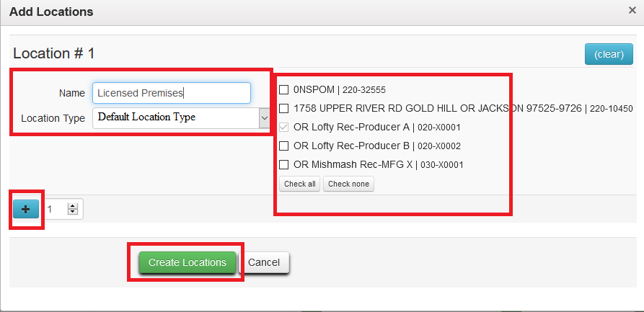This screenshot has height=312, width=644.
Task: Click the Location # 1 heading
Action: pyautogui.click(x=54, y=53)
